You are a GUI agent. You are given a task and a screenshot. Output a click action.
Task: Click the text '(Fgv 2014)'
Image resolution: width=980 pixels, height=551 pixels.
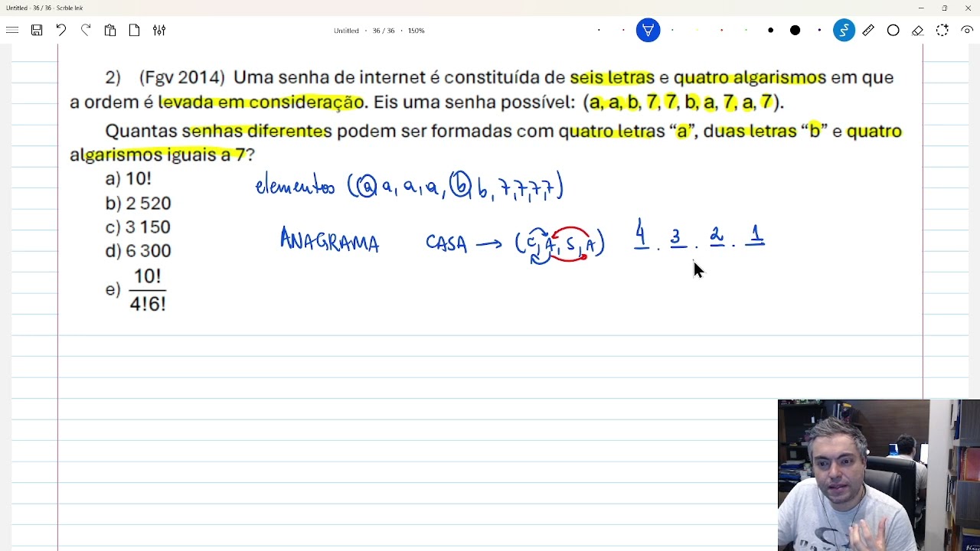tap(182, 77)
